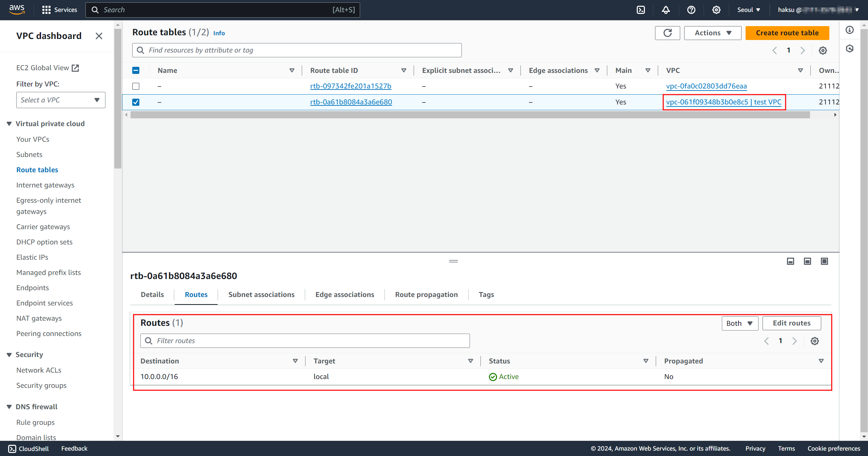Open Routes panel preferences gear

coord(814,341)
